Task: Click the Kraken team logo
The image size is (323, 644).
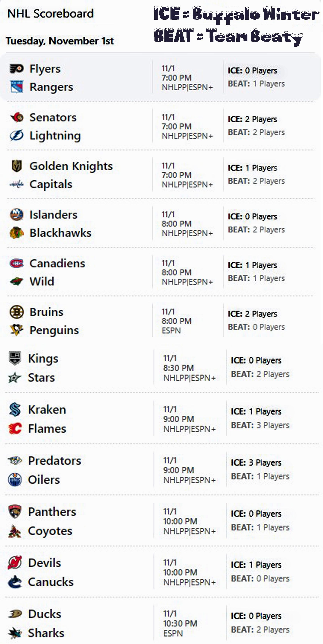Action: [x=15, y=409]
